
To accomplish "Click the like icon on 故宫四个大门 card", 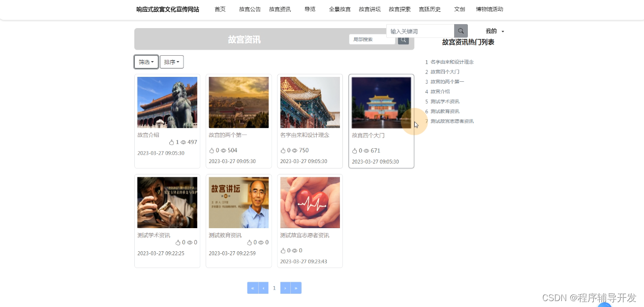I will pyautogui.click(x=355, y=151).
